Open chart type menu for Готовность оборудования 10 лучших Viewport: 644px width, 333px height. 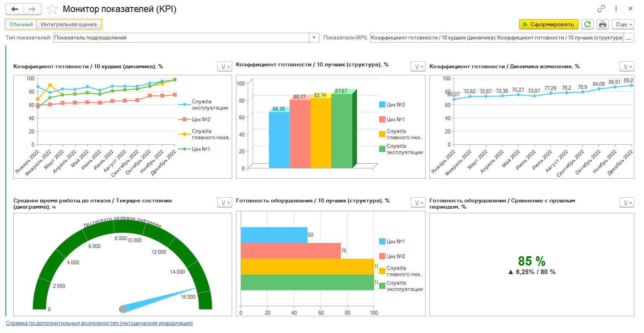418,202
